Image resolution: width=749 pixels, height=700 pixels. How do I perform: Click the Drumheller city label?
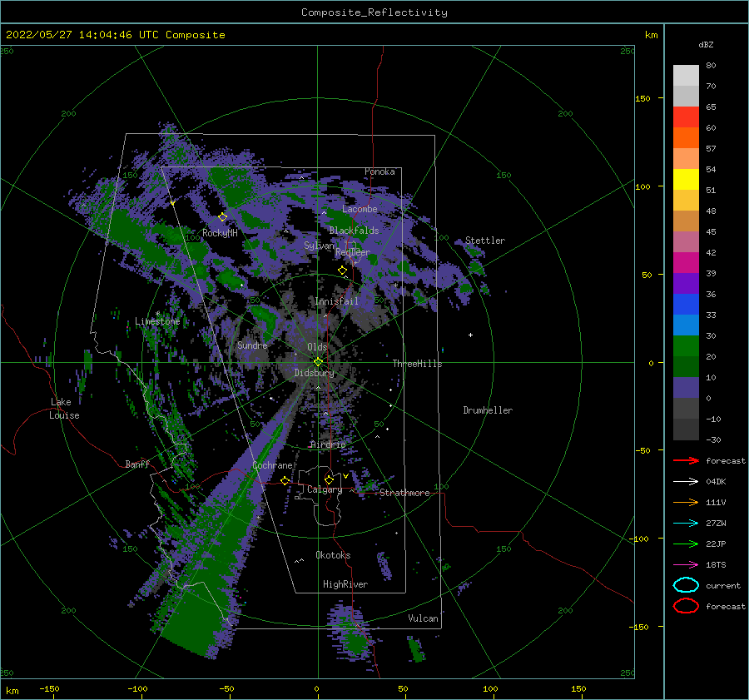coord(488,410)
